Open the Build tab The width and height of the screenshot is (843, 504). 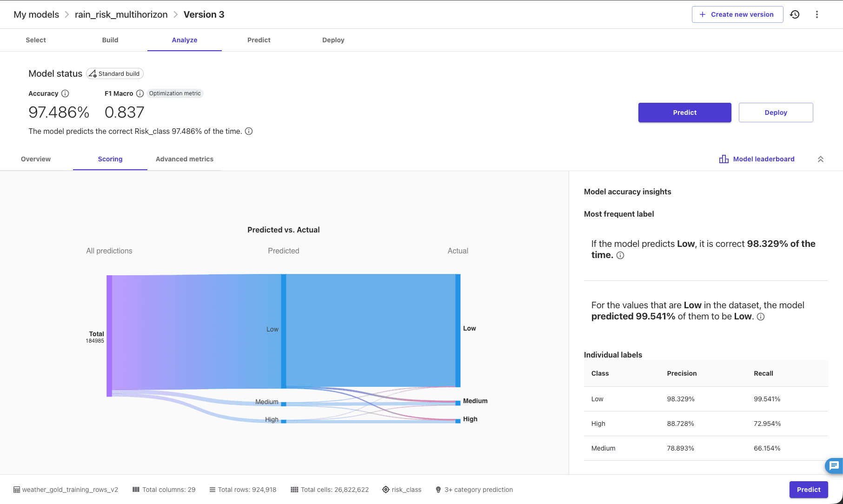pos(110,40)
